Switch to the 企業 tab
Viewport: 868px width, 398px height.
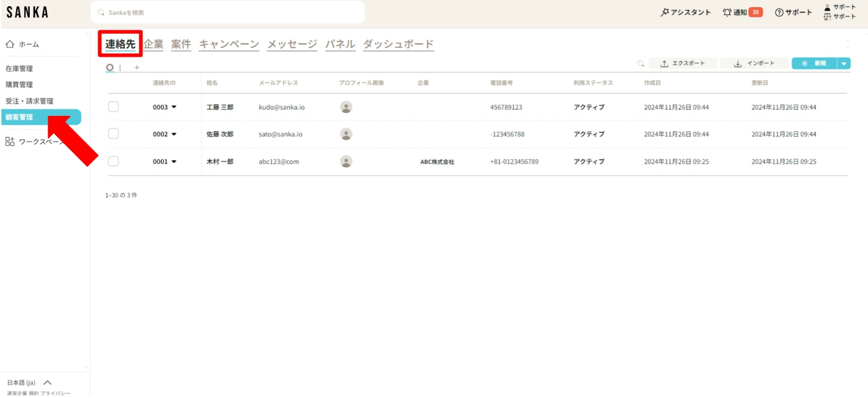(x=153, y=44)
